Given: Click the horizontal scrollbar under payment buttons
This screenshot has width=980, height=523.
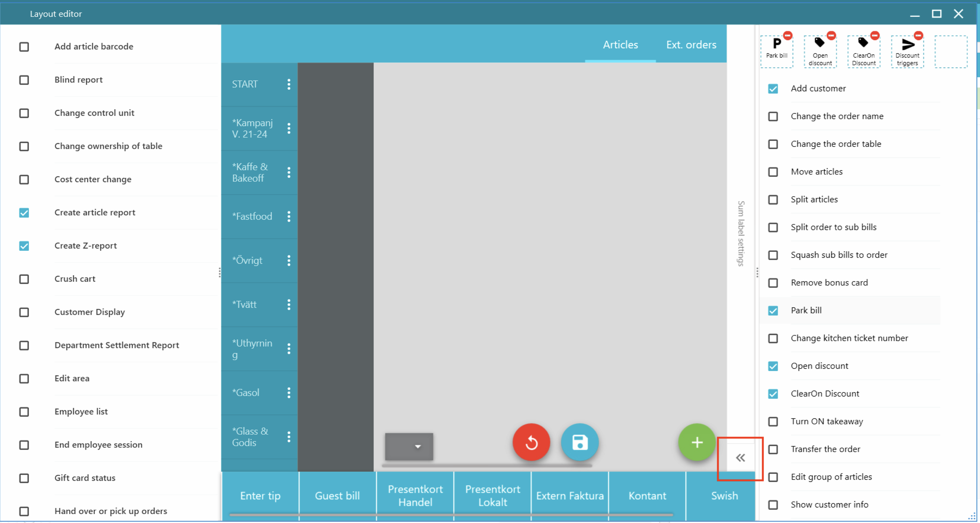Looking at the screenshot, I should [451, 515].
